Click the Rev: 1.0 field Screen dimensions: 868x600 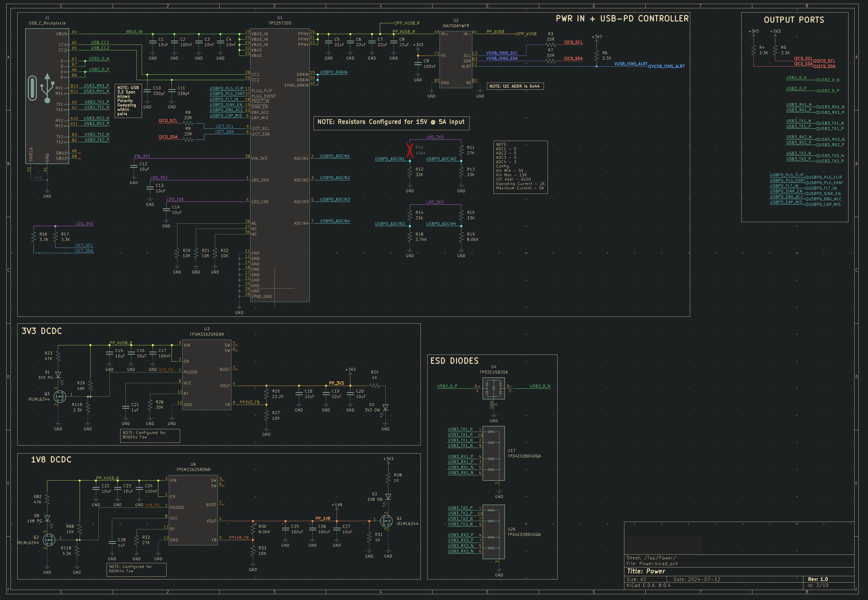click(818, 579)
